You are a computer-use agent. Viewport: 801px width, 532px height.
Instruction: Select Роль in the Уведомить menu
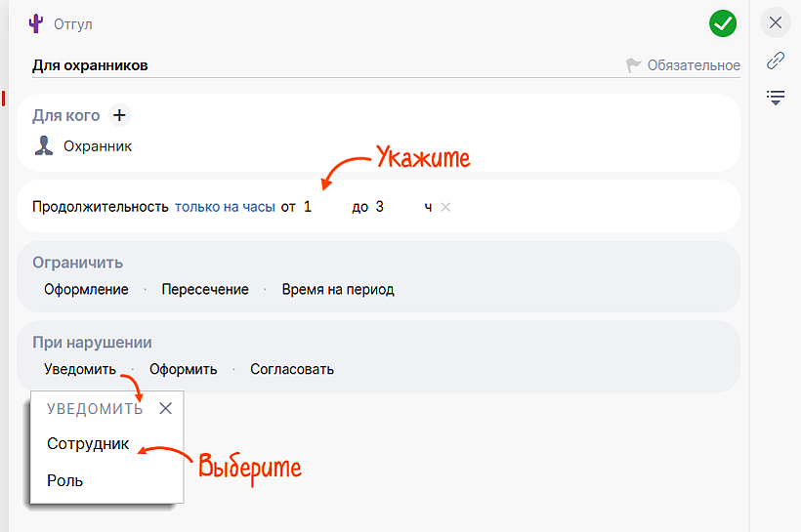pos(65,480)
